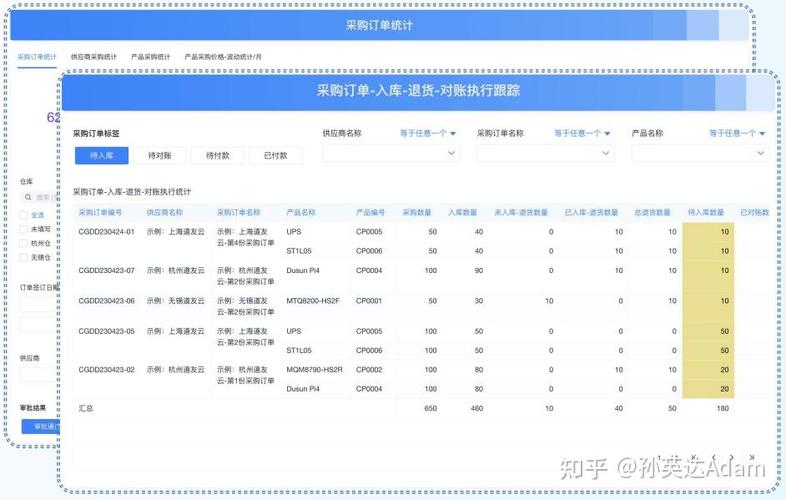Click the 采购订单-入库-退货-对账执行统计 table title
The image size is (786, 500).
click(132, 192)
